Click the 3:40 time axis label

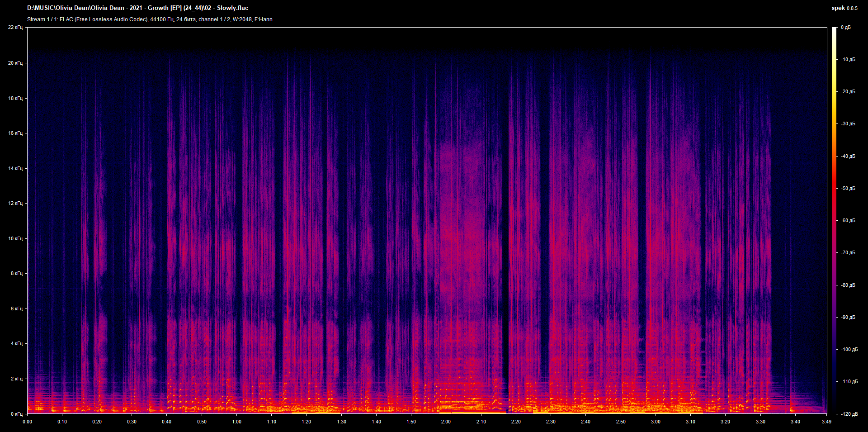[795, 422]
